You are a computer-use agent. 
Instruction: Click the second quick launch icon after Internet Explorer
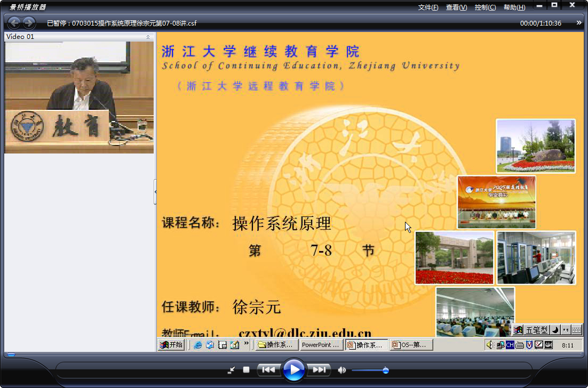click(x=210, y=344)
